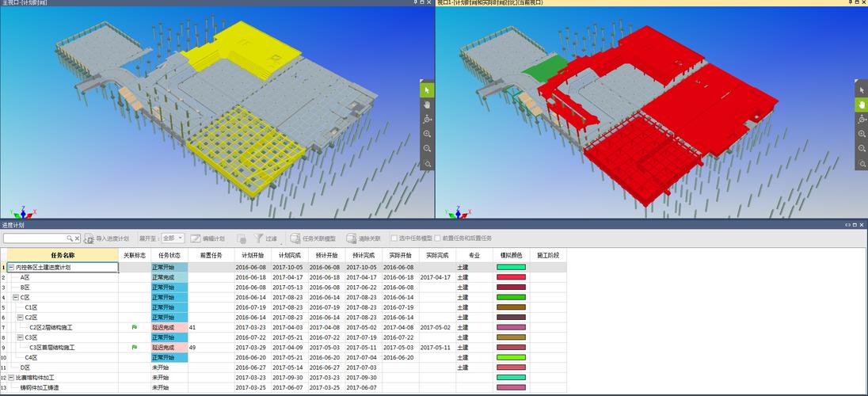Choose pan hand tool in viewport 1
This screenshot has width=868, height=396.
click(862, 105)
